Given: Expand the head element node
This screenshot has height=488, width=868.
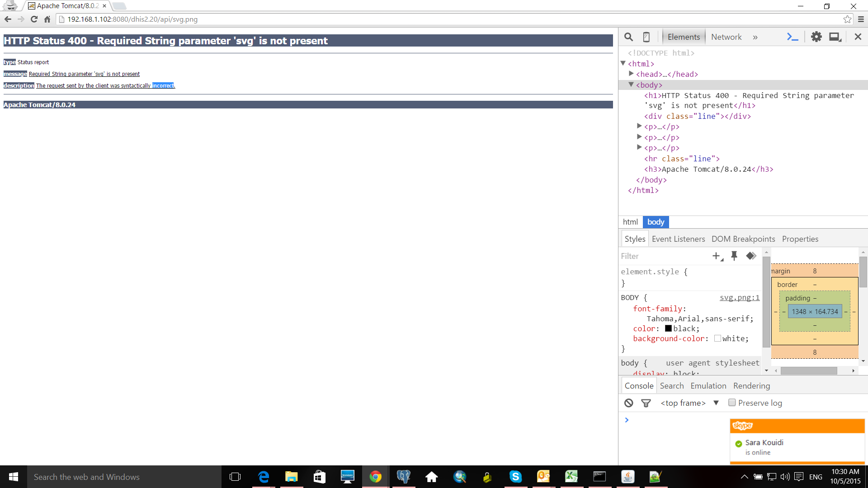Looking at the screenshot, I should (x=631, y=74).
